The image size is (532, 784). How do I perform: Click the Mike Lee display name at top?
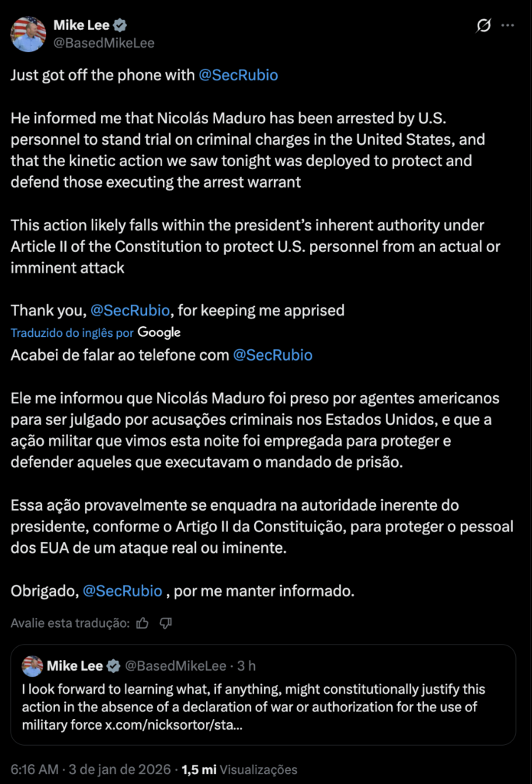[x=82, y=26]
